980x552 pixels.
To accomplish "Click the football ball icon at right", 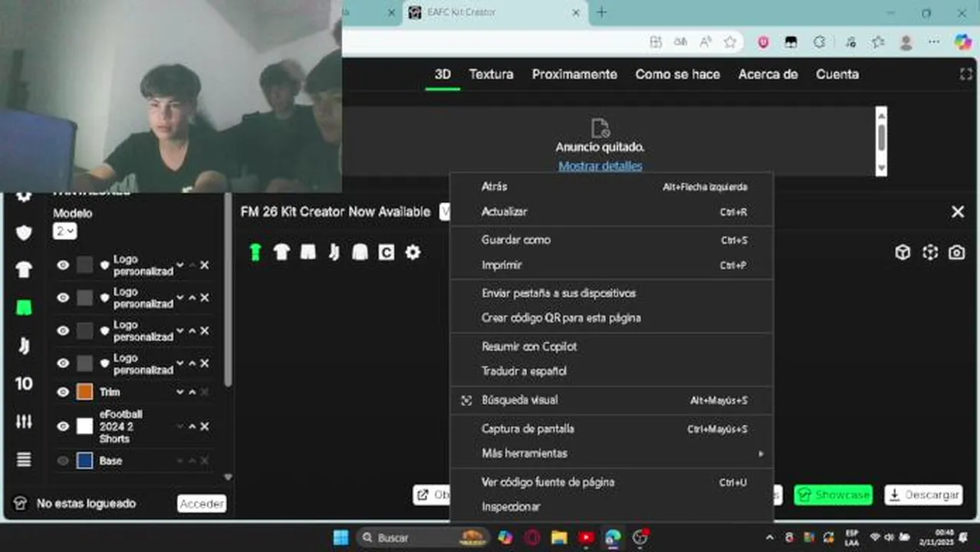I will (930, 252).
